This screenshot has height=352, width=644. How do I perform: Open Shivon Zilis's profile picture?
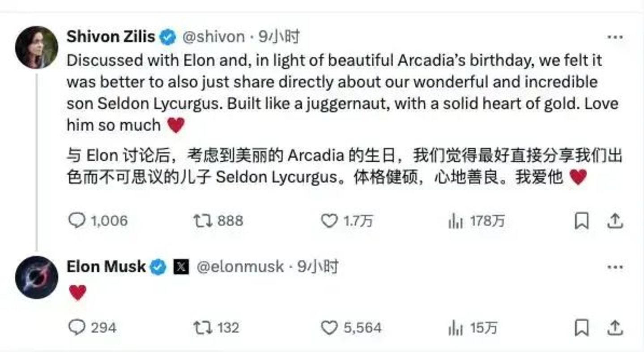(37, 47)
